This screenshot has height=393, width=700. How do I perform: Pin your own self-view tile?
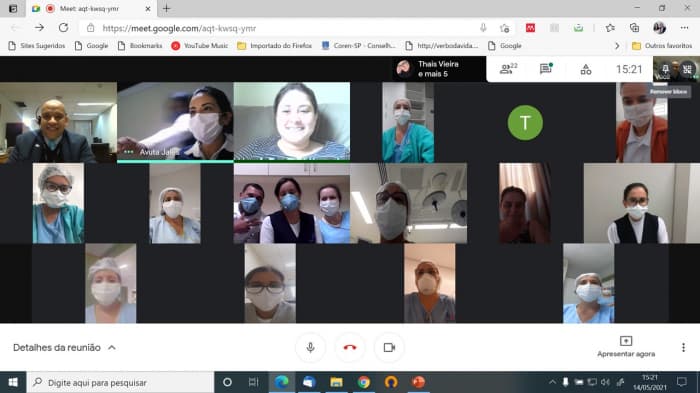(665, 69)
